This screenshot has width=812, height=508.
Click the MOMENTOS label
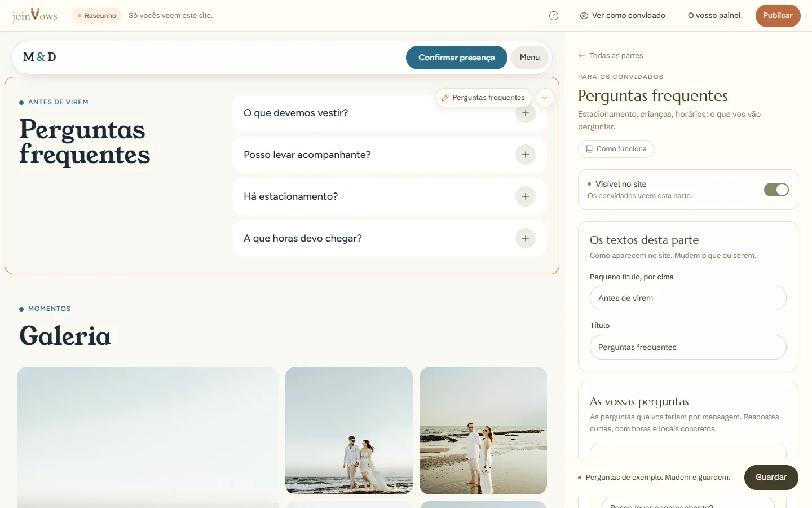tap(49, 309)
